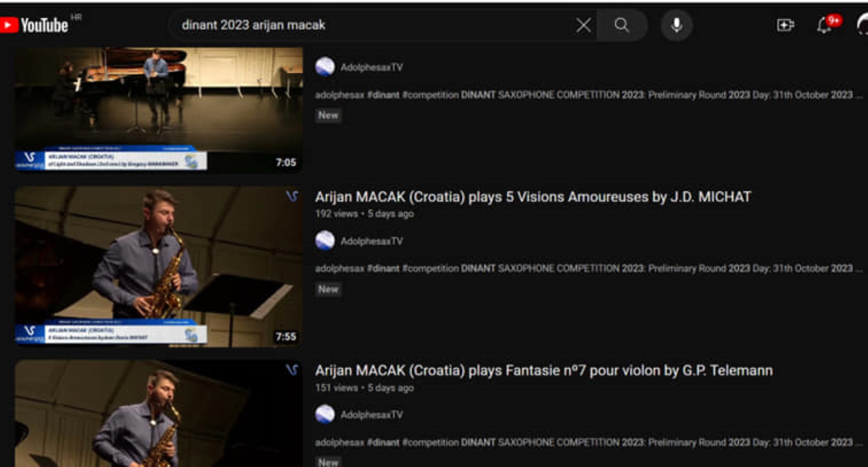Image resolution: width=868 pixels, height=467 pixels.
Task: Visit AdolphesaxTV channel name under Visions Amoureuses
Action: tap(372, 241)
